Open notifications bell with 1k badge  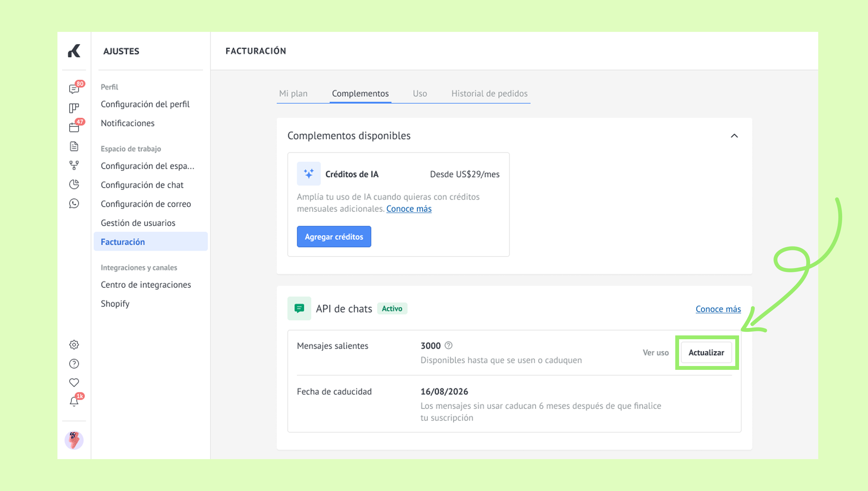click(74, 401)
